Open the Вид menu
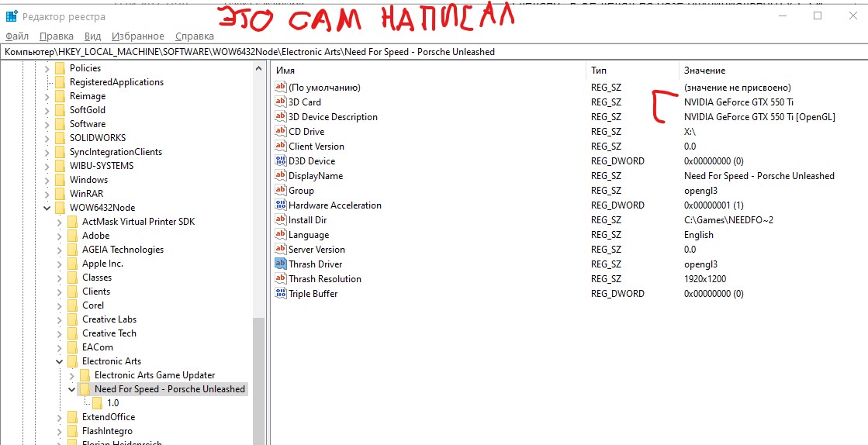This screenshot has height=445, width=868. tap(92, 36)
